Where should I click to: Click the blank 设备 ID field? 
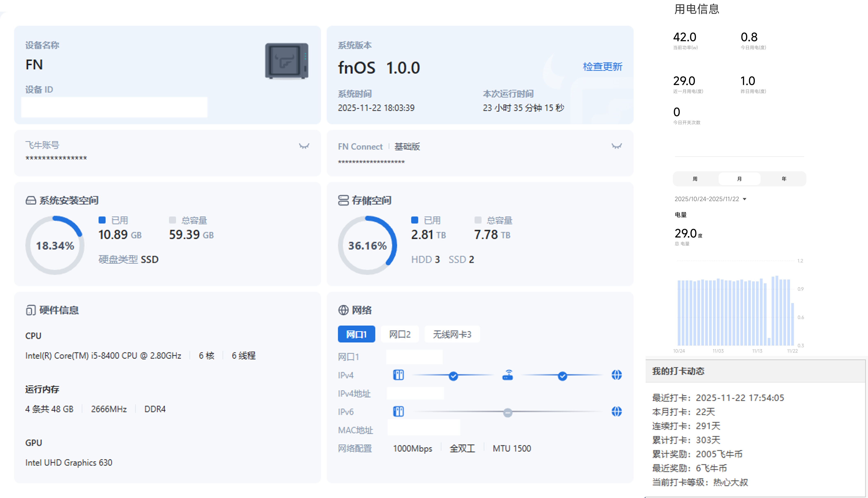[x=114, y=107]
